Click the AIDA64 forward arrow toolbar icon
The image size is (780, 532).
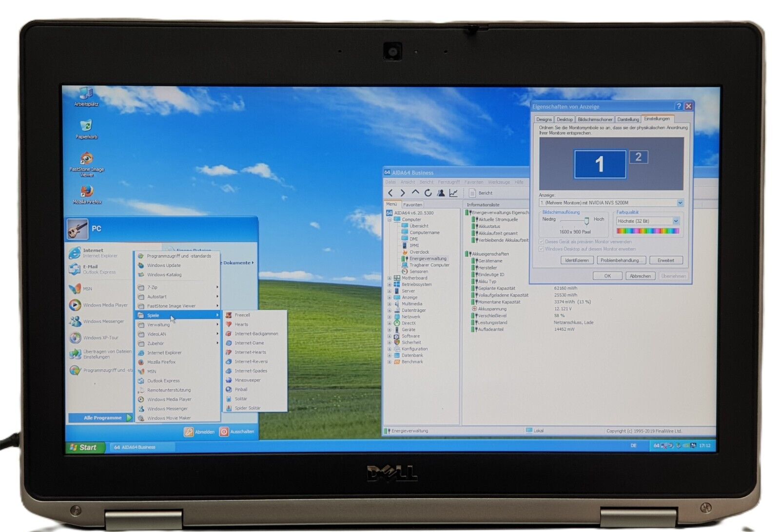[x=403, y=193]
